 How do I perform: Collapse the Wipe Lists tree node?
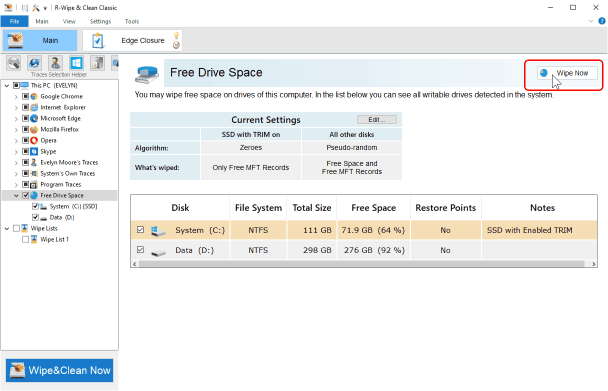tap(7, 228)
